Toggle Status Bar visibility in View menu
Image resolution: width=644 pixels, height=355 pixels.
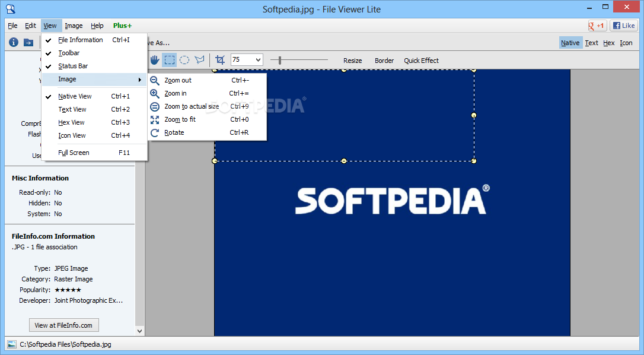click(x=94, y=66)
